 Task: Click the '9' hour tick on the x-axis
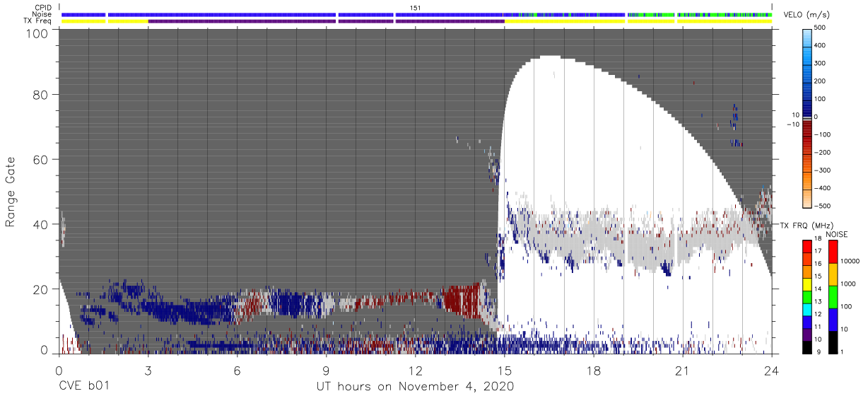(326, 371)
